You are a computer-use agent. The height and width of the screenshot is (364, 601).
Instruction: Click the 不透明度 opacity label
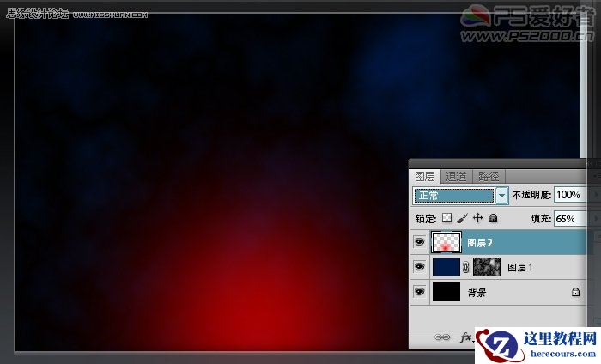(x=531, y=195)
